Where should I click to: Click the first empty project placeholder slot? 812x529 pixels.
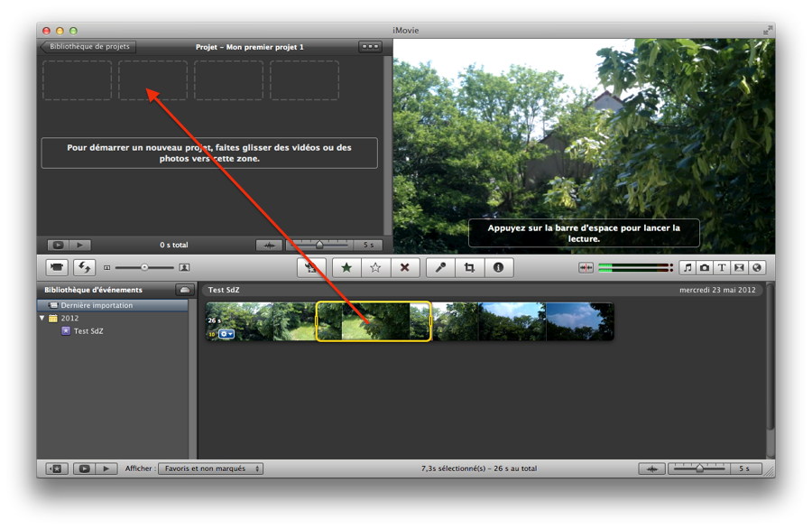pos(78,79)
